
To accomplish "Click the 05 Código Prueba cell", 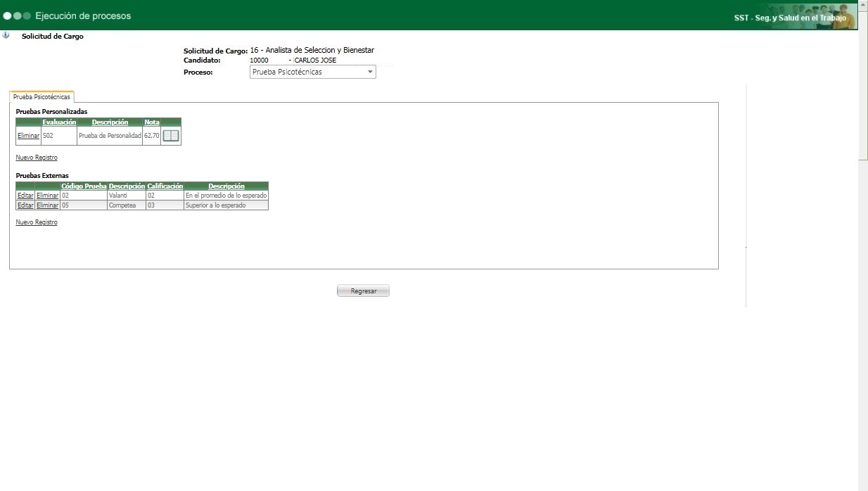I will (84, 205).
